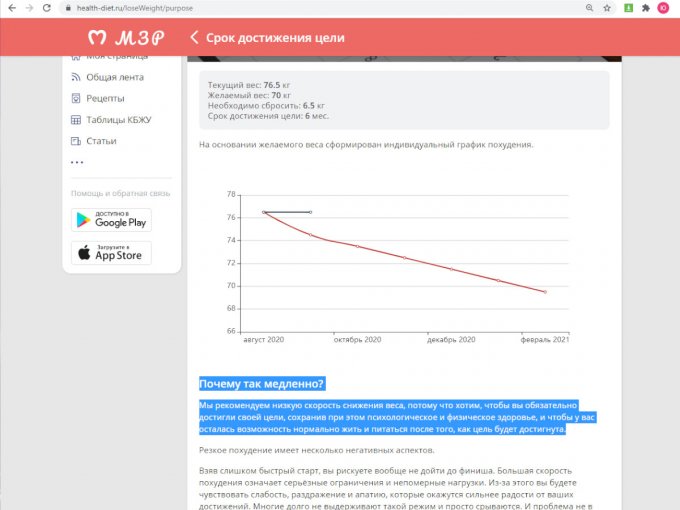Click the Помощь и обратная связь link
680x510 pixels.
click(x=120, y=193)
